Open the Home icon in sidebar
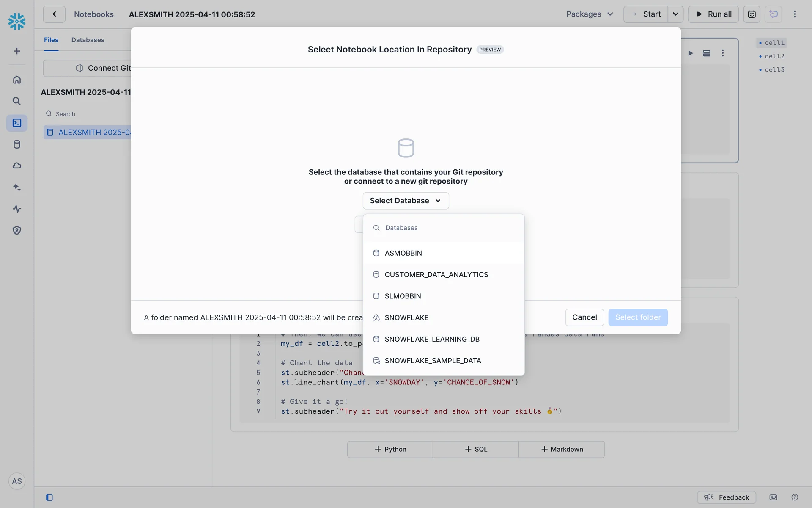This screenshot has width=812, height=508. click(17, 80)
